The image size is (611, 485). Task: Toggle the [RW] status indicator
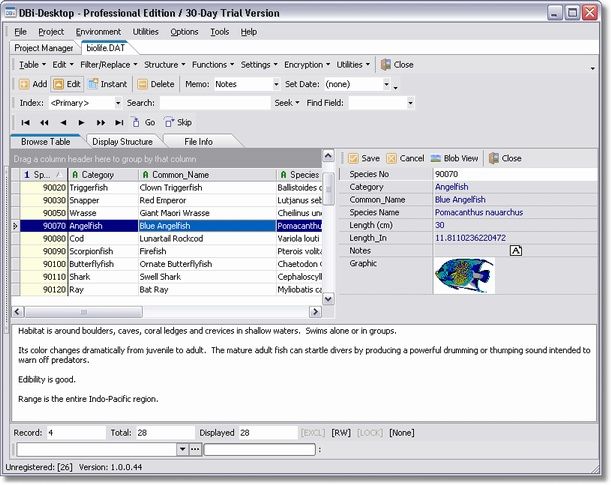click(x=341, y=432)
